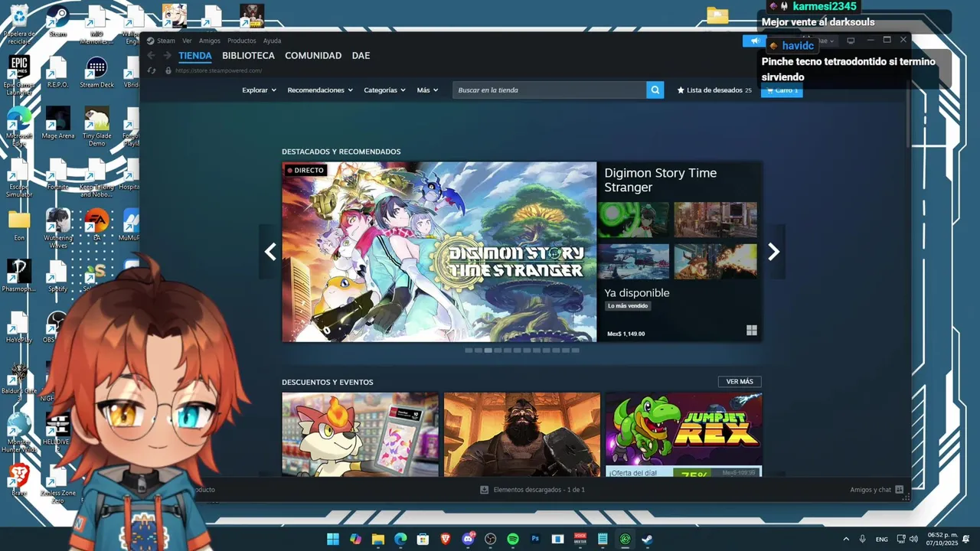Image resolution: width=980 pixels, height=551 pixels.
Task: Open Windows Start button on taskbar
Action: [x=333, y=539]
